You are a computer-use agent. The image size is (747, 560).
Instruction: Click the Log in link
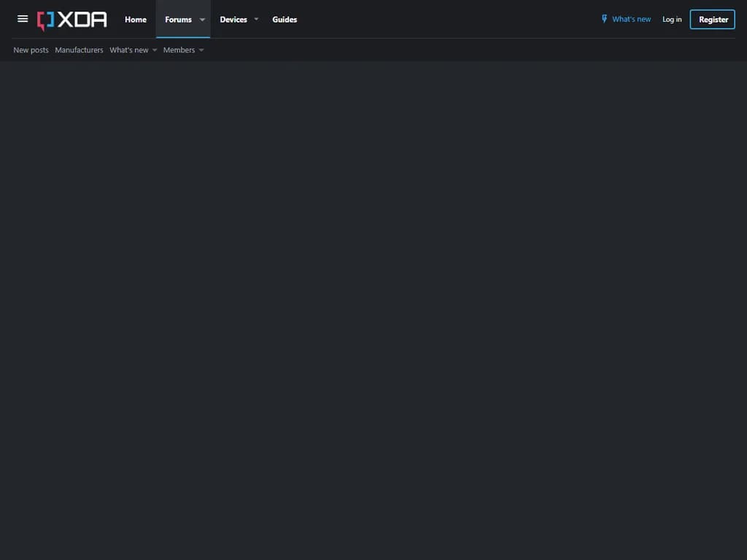click(x=672, y=20)
